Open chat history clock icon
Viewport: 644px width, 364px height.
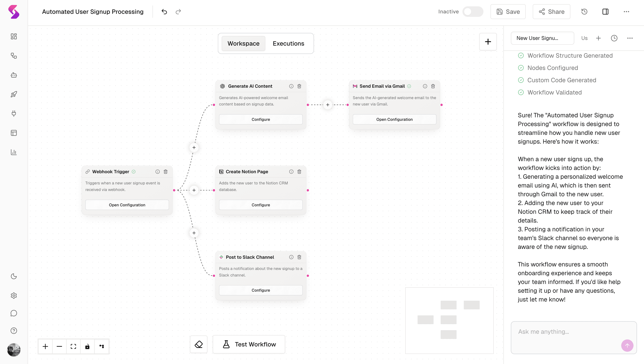pos(614,38)
